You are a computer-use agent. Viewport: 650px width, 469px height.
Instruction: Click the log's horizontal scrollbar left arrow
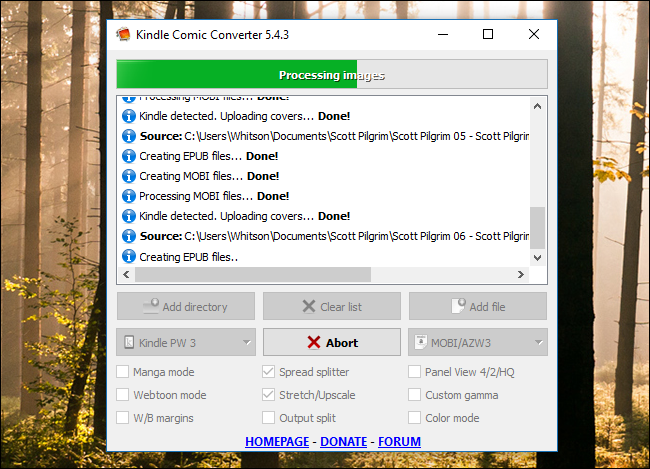126,275
